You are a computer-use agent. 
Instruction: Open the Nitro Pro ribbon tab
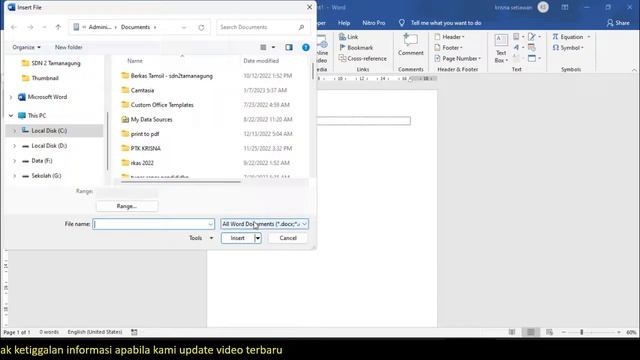(x=373, y=23)
